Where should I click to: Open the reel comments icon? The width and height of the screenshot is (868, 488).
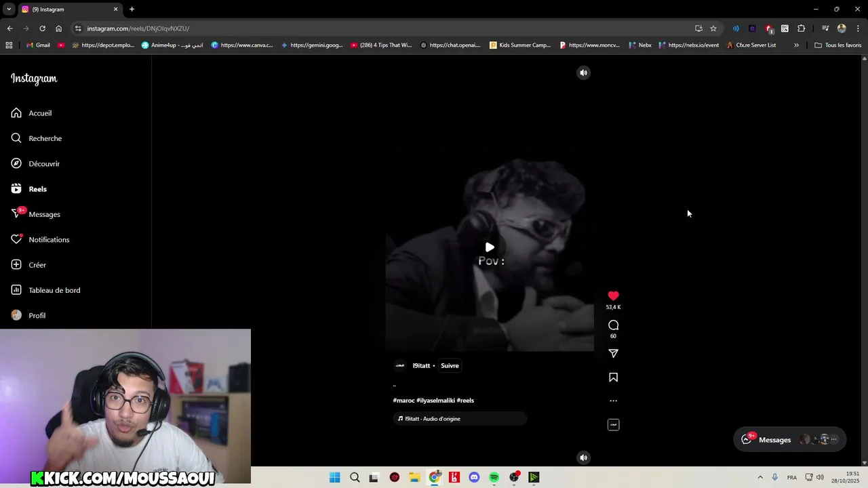point(613,325)
